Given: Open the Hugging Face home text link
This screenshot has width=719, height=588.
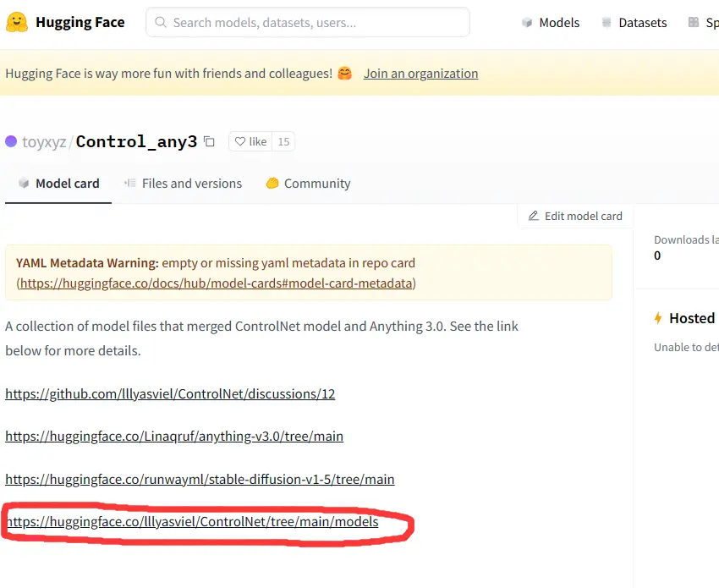Looking at the screenshot, I should [80, 22].
